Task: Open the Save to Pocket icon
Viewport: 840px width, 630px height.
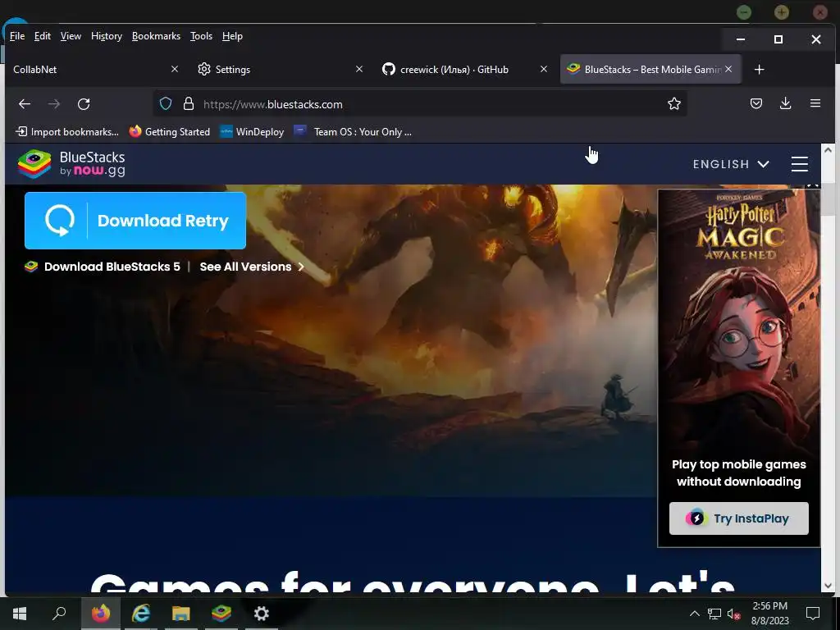Action: 756,103
